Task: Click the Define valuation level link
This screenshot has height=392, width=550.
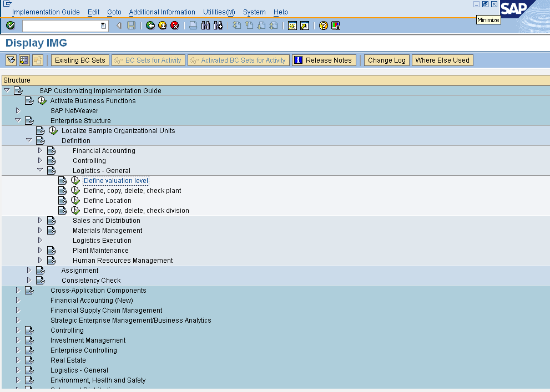Action: pos(116,181)
